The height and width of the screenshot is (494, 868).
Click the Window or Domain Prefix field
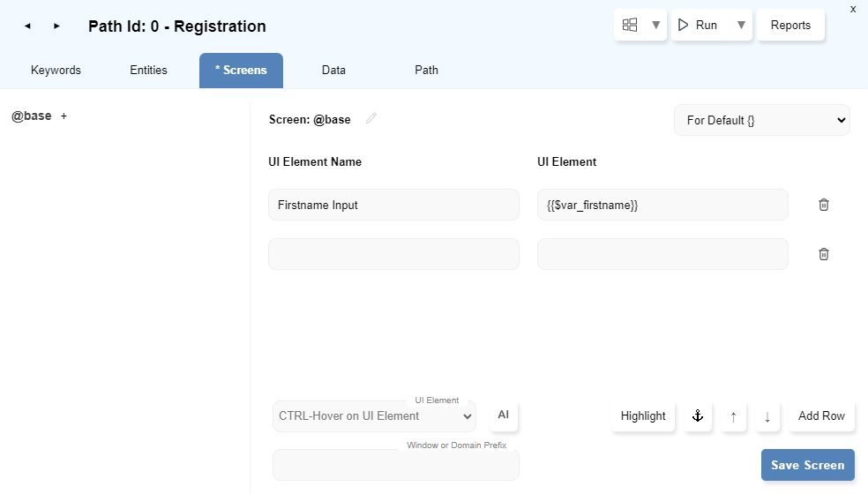coord(395,465)
